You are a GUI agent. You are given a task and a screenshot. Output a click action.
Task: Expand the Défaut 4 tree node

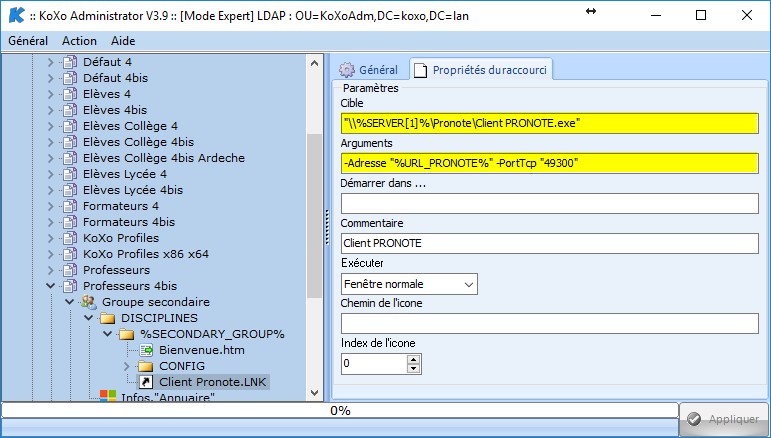tap(50, 62)
